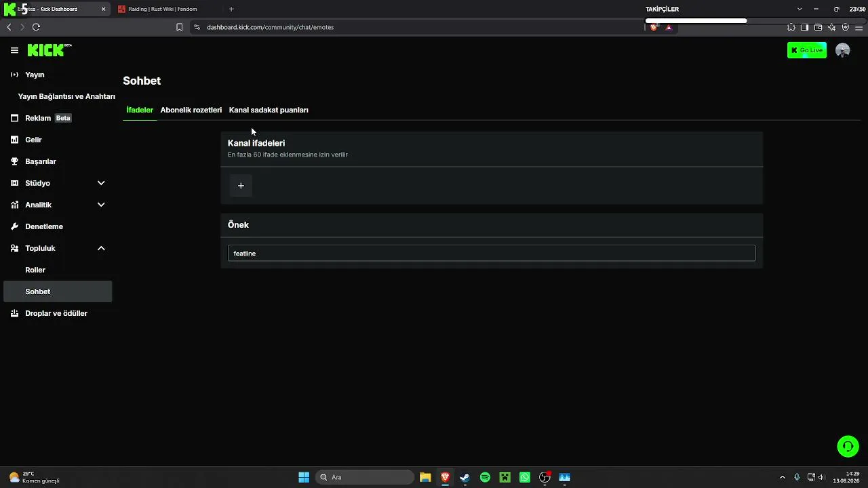Open the Windows Start menu
The width and height of the screenshot is (868, 488).
pyautogui.click(x=304, y=477)
